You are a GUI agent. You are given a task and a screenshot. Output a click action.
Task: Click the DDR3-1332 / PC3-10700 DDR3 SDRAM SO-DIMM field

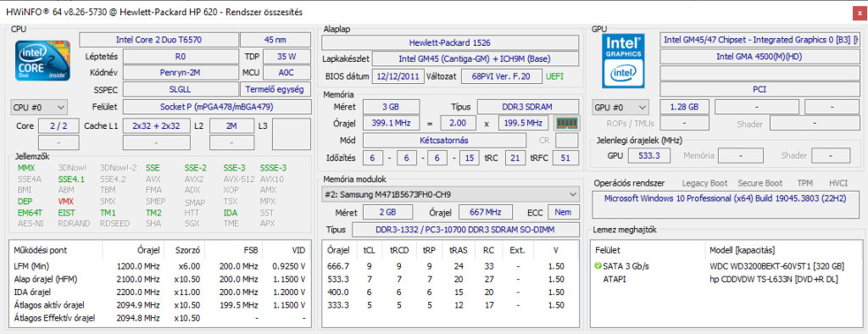(465, 229)
